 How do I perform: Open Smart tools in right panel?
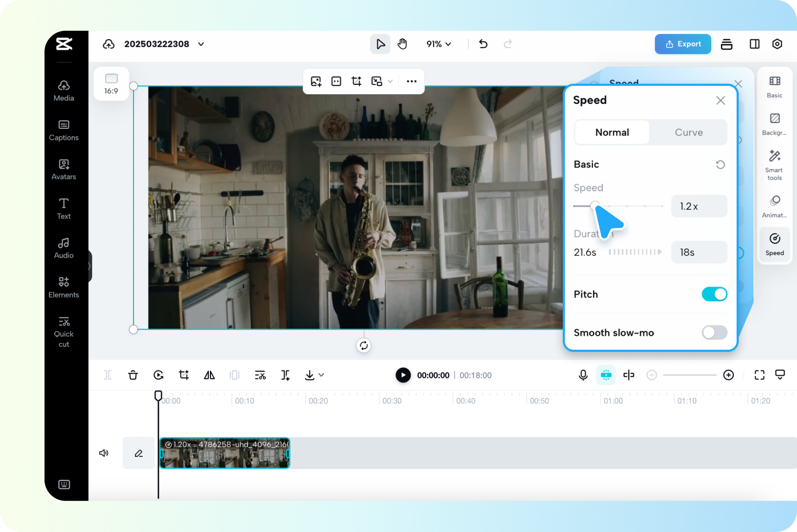pyautogui.click(x=774, y=164)
